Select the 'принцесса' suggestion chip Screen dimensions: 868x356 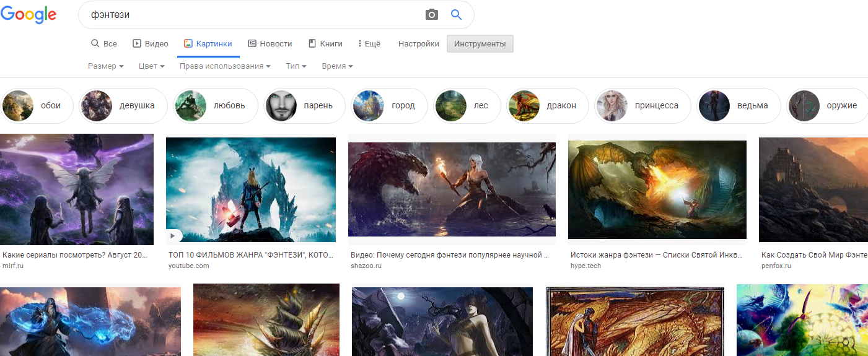coord(642,106)
